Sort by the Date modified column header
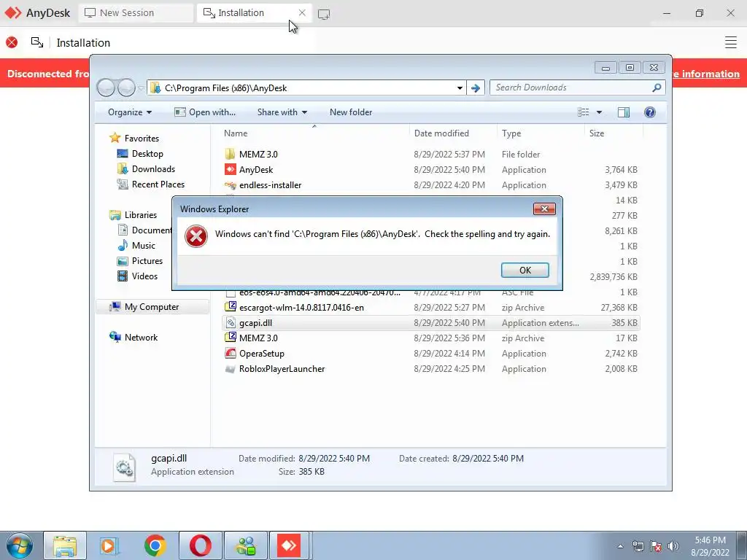This screenshot has height=560, width=747. (441, 133)
